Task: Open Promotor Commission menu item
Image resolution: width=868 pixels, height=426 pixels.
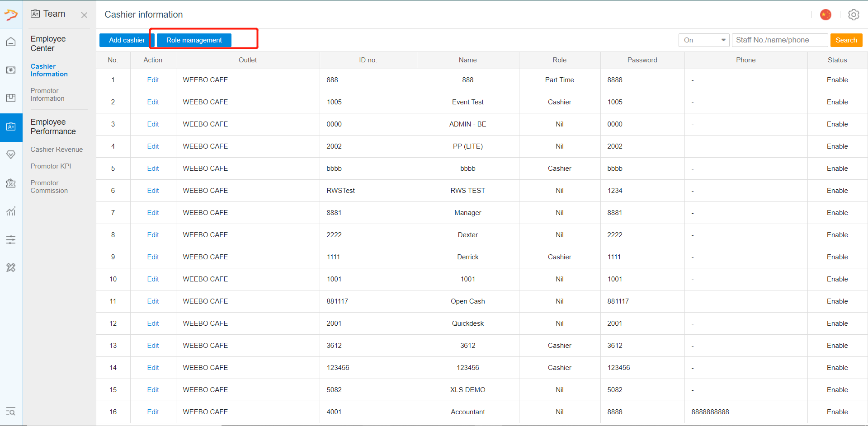Action: point(49,187)
